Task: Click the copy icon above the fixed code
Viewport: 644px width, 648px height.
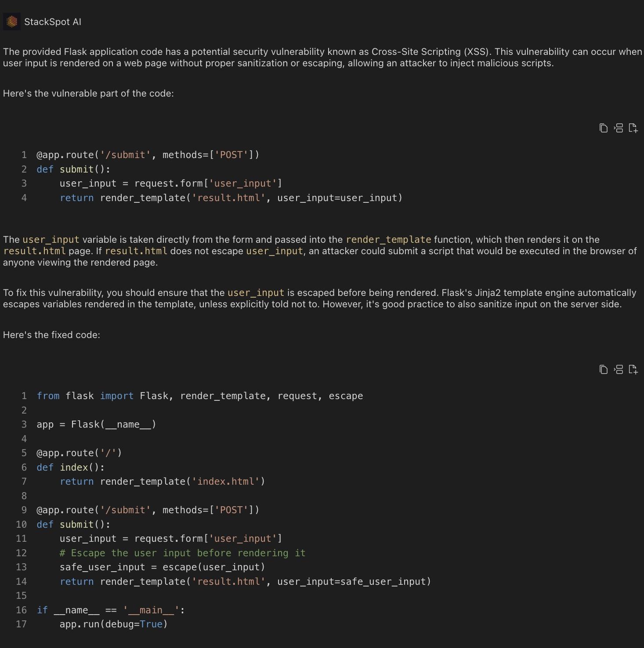Action: click(x=603, y=369)
